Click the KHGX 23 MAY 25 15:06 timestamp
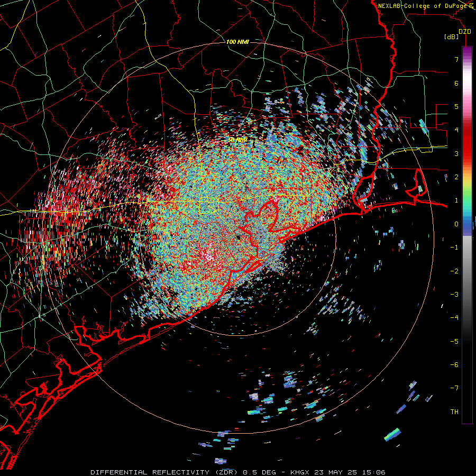 click(337, 472)
